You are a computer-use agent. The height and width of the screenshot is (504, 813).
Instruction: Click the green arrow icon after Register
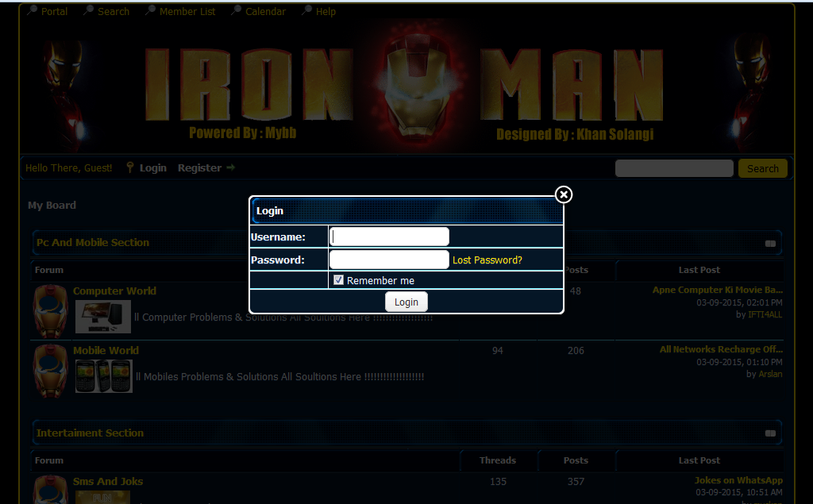point(231,167)
